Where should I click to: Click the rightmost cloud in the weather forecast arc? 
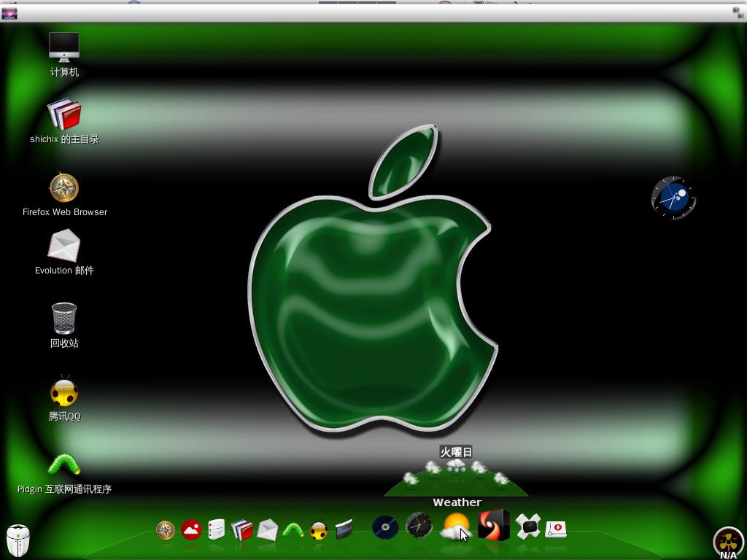[501, 478]
